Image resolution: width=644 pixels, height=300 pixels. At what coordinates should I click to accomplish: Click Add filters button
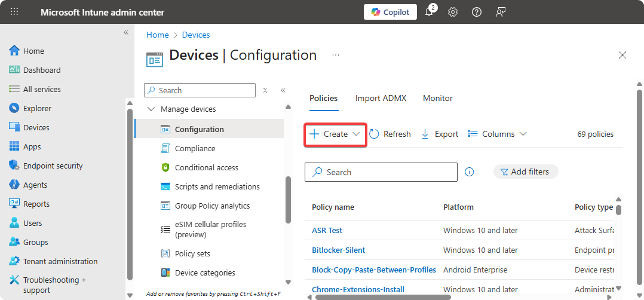(x=525, y=172)
